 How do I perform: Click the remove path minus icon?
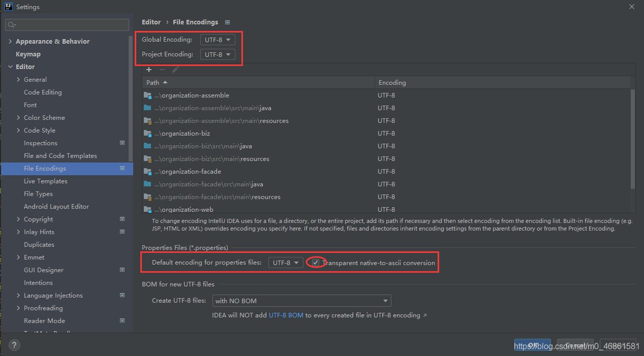tap(162, 70)
